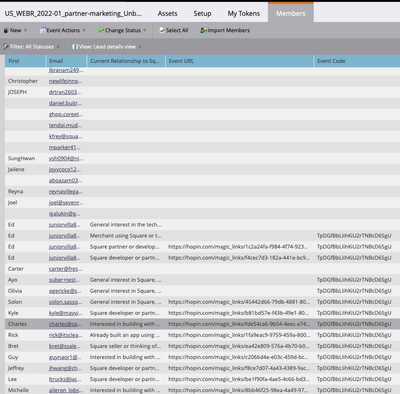Click the New lock icon

click(6, 30)
